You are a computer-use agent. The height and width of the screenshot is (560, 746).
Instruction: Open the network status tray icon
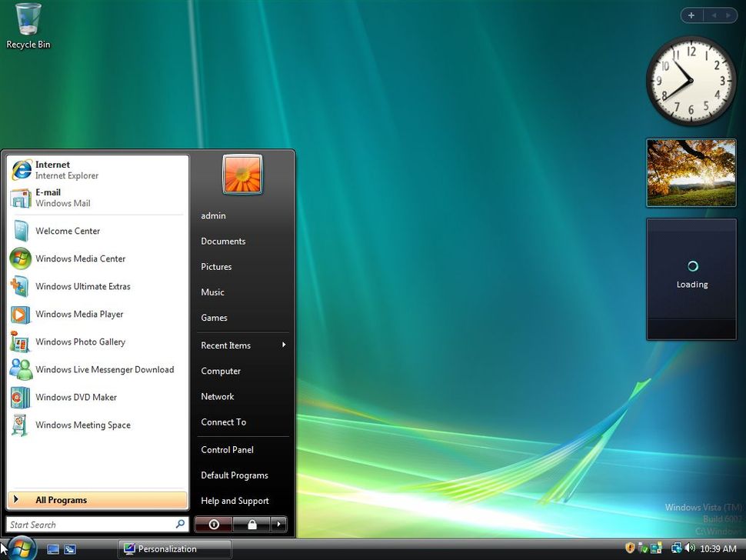click(674, 548)
